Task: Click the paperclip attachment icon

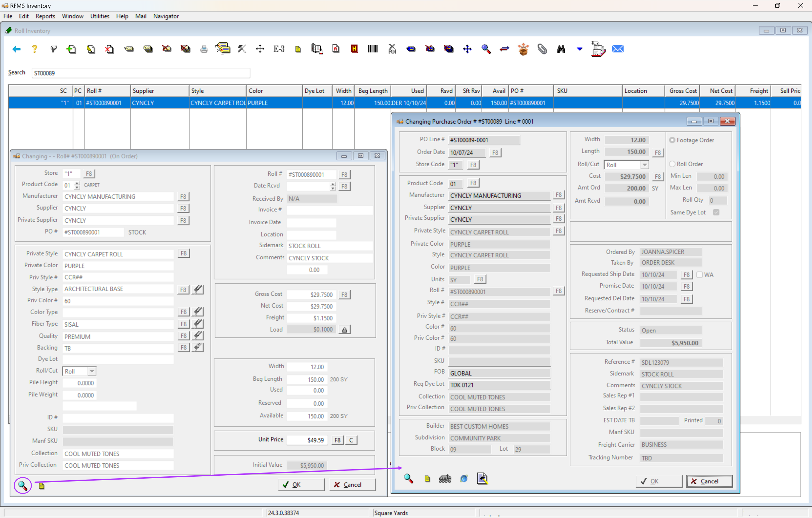Action: tap(542, 49)
